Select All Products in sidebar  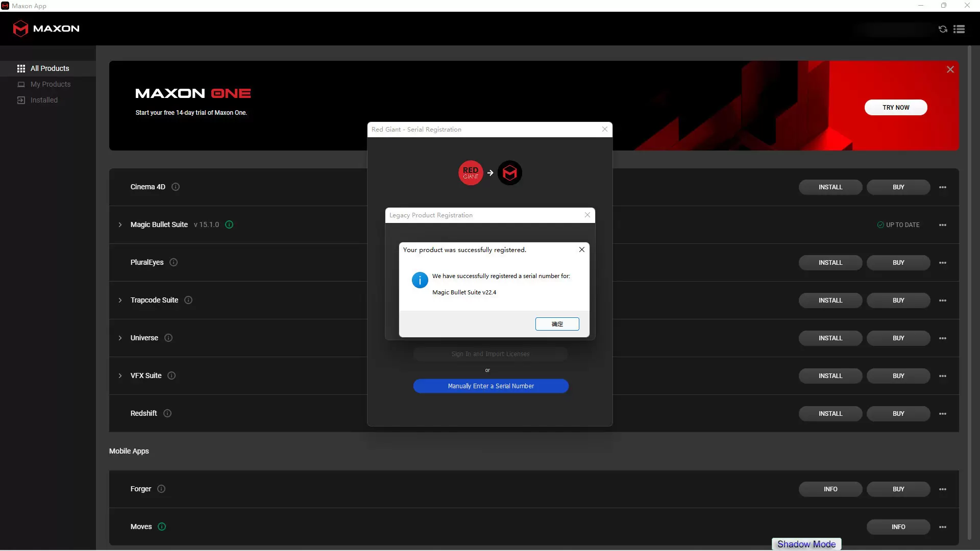[x=48, y=68]
